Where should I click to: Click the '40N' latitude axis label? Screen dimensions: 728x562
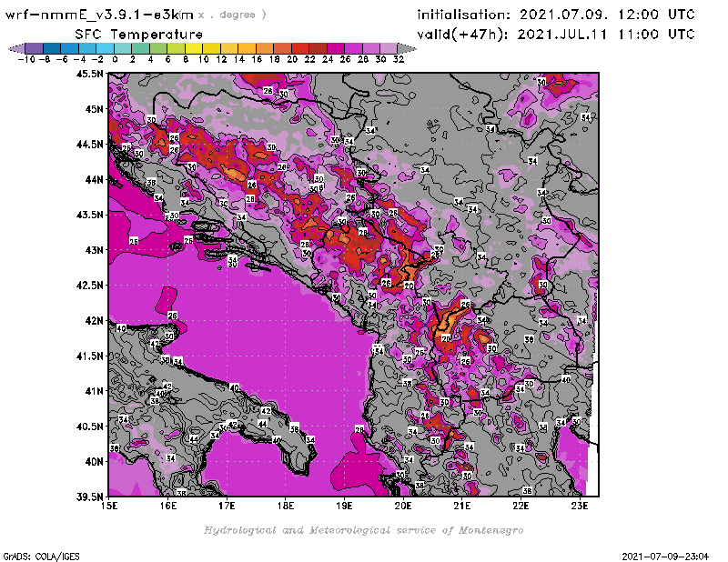point(94,462)
